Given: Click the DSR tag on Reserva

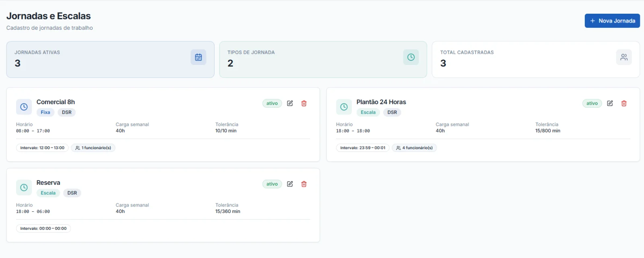Looking at the screenshot, I should pos(72,193).
